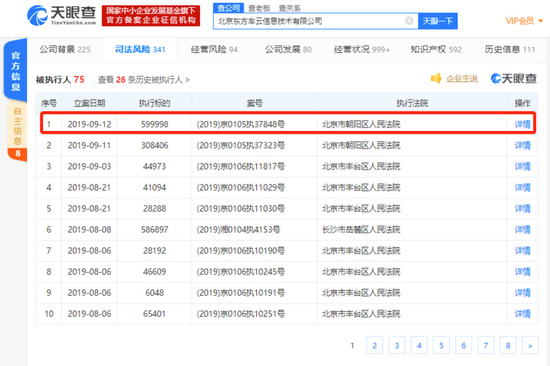Click the 天眼查 watermark logo above the table

[x=514, y=78]
